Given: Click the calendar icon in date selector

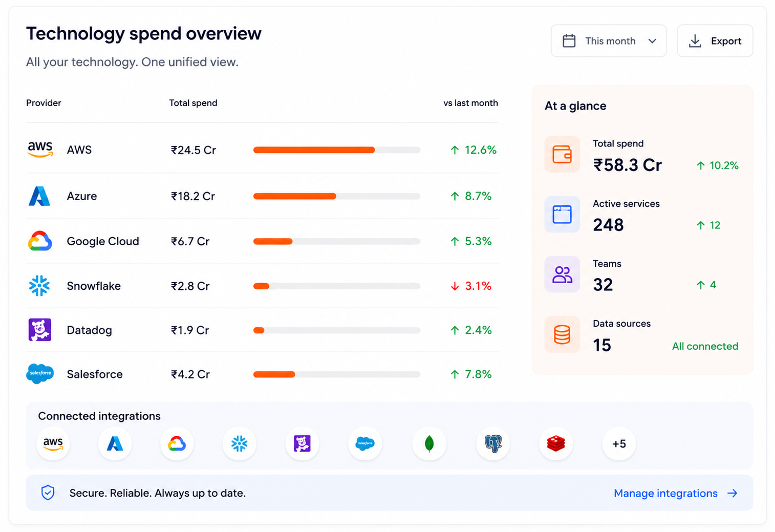Looking at the screenshot, I should 569,41.
